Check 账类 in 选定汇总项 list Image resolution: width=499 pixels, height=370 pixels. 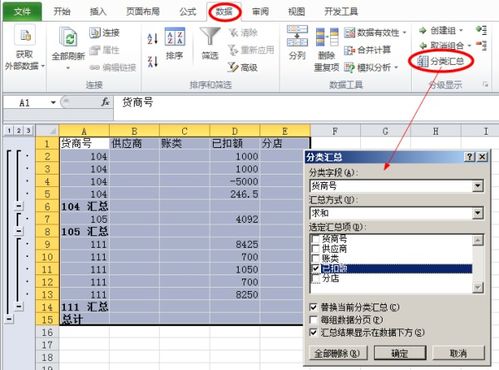tap(315, 258)
